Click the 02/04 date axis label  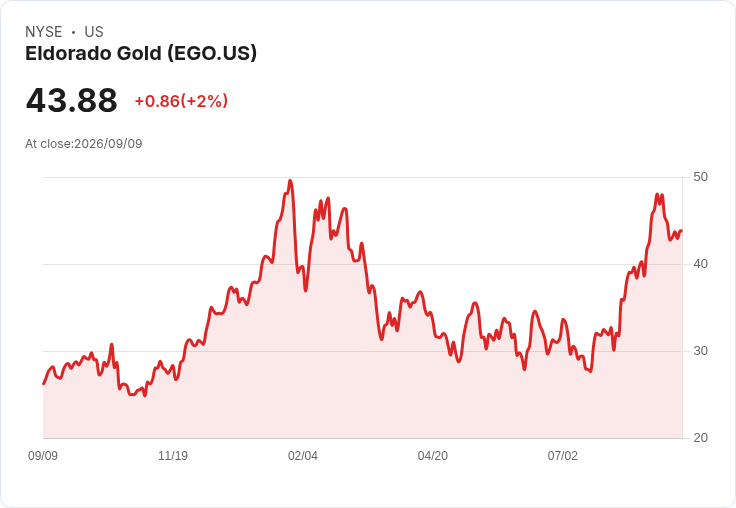pyautogui.click(x=303, y=455)
